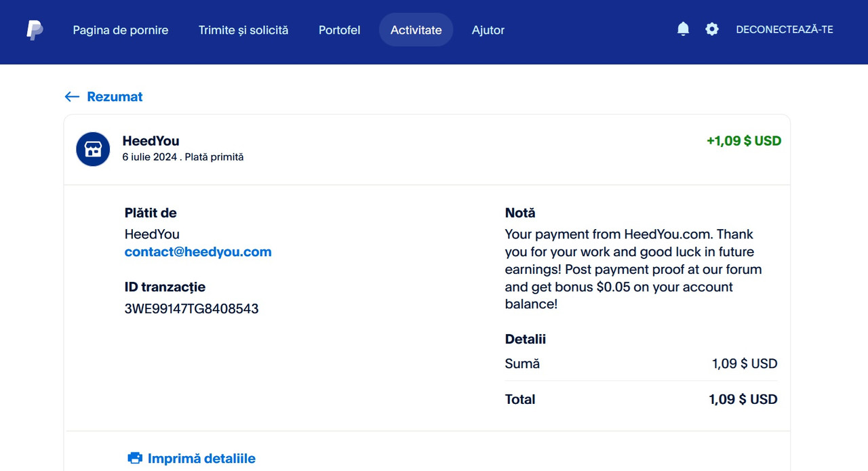
Task: Click the HeedYou merchant storefront icon
Action: click(93, 149)
